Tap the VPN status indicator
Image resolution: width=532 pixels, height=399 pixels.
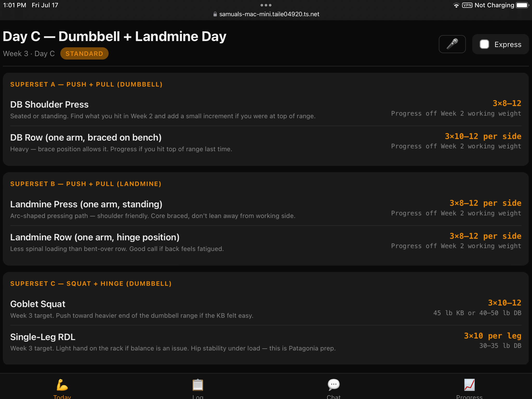coord(467,5)
